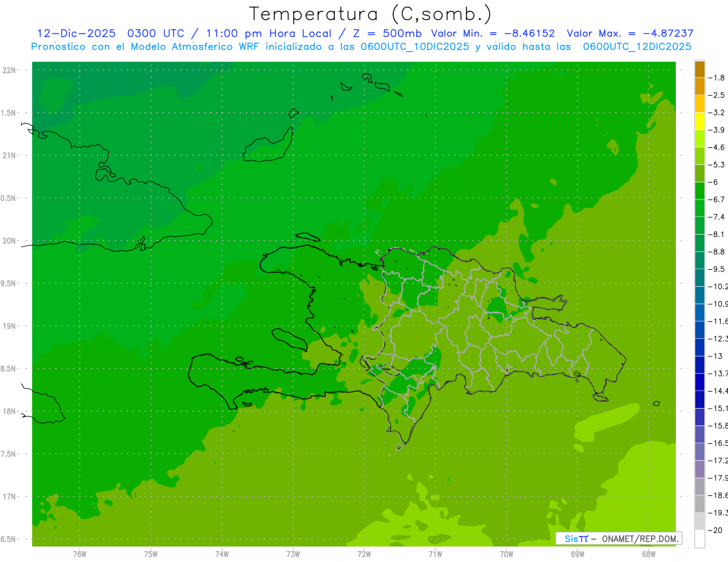Click the green swatch between -6 and -6.7
The height and width of the screenshot is (562, 728).
tap(699, 191)
